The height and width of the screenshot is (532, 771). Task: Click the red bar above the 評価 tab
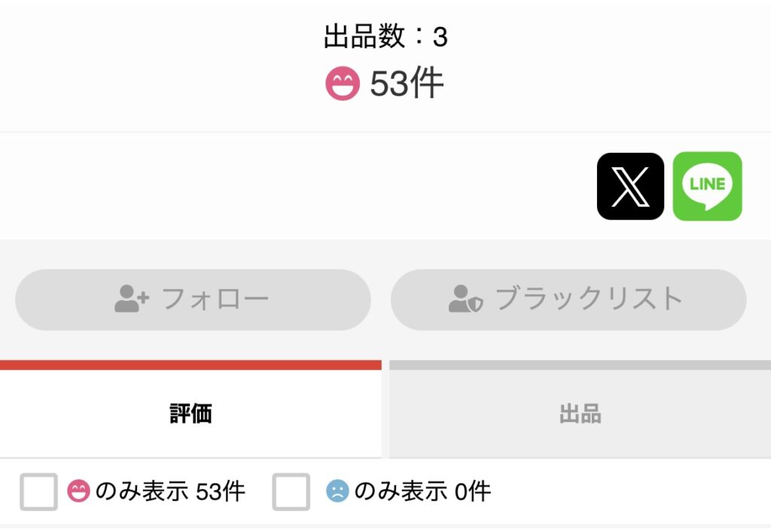(x=190, y=365)
